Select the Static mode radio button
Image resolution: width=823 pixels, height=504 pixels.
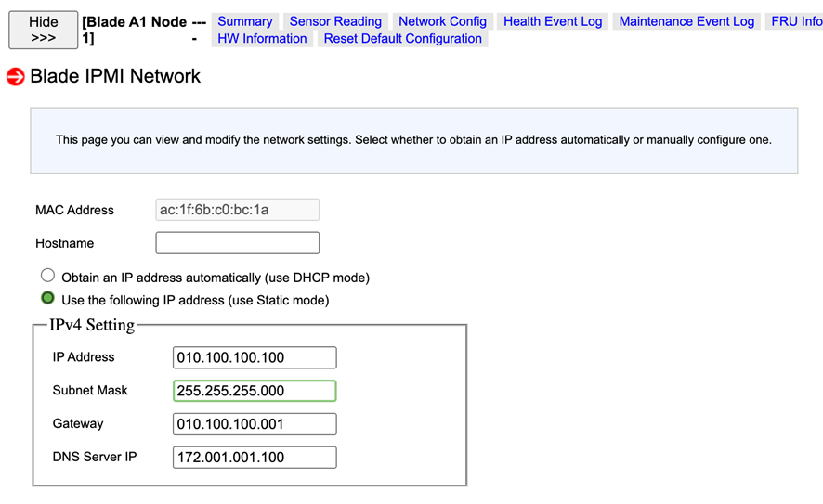click(47, 298)
